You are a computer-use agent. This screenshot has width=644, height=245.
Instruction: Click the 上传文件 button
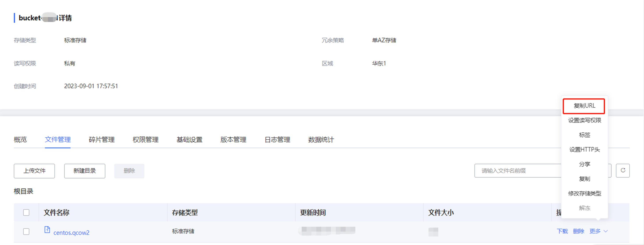click(34, 171)
